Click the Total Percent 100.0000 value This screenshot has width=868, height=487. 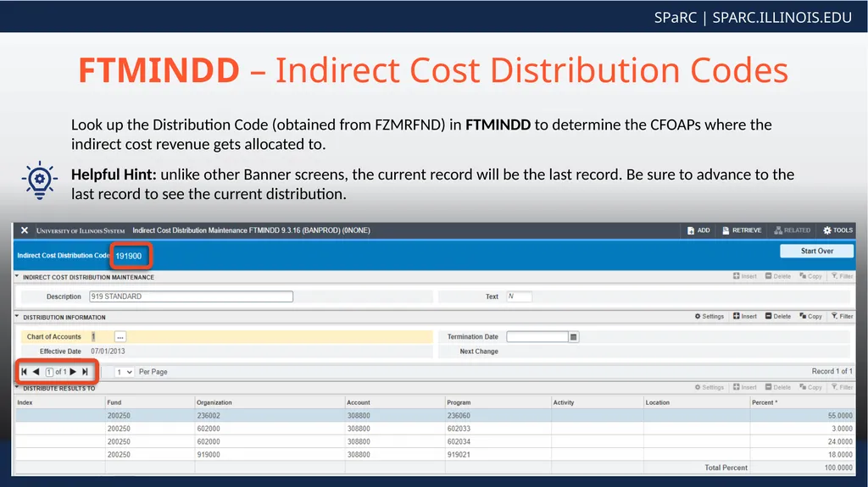click(838, 468)
